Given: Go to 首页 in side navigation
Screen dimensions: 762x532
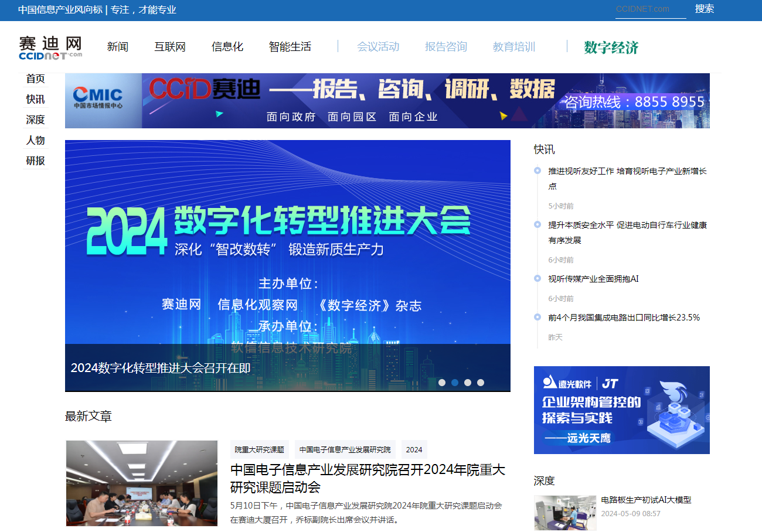Looking at the screenshot, I should click(x=35, y=79).
